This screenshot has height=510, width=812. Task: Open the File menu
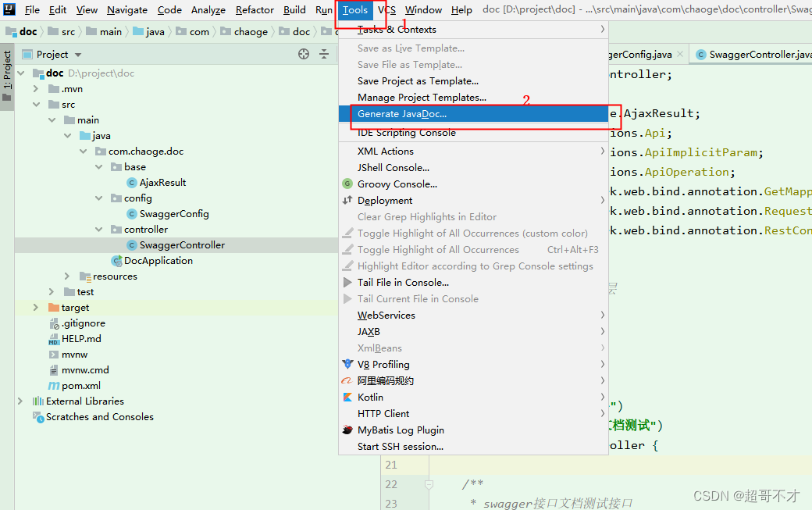pos(32,10)
